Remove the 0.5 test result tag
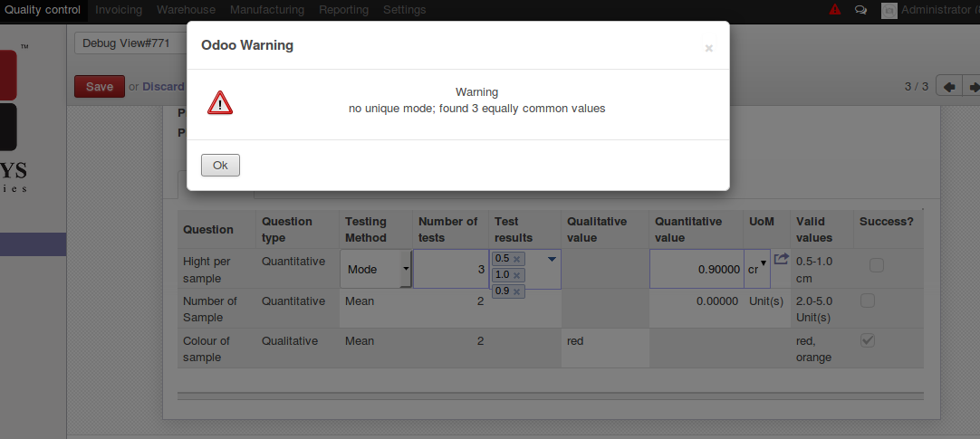This screenshot has width=980, height=439. pos(516,259)
